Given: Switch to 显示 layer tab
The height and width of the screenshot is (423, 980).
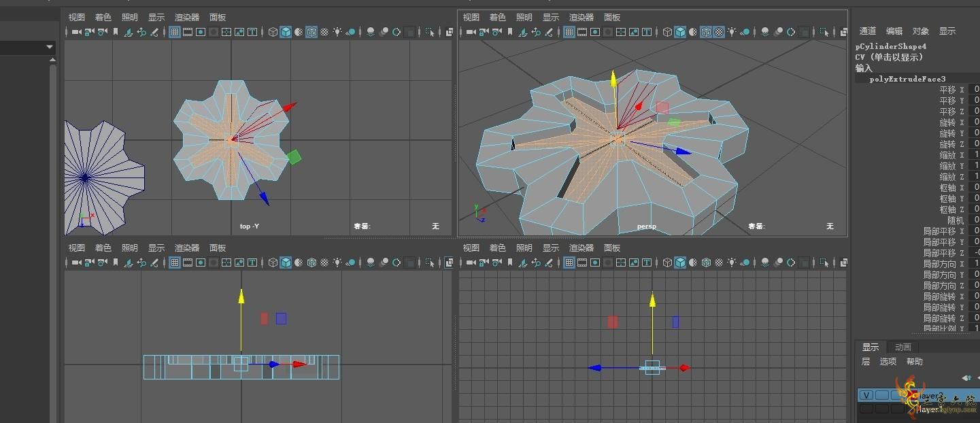Looking at the screenshot, I should pos(871,348).
